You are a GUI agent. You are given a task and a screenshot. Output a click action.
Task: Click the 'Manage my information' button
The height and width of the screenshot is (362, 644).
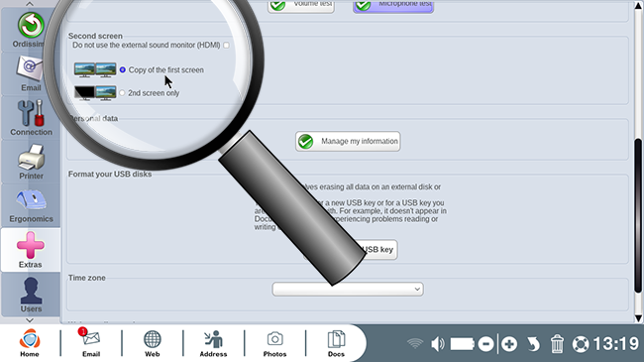pyautogui.click(x=348, y=142)
